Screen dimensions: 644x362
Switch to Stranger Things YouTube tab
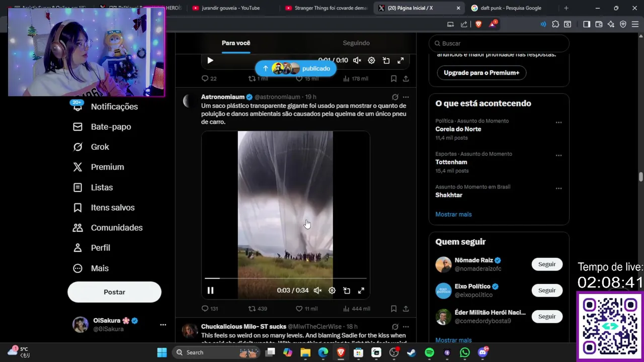tap(326, 8)
